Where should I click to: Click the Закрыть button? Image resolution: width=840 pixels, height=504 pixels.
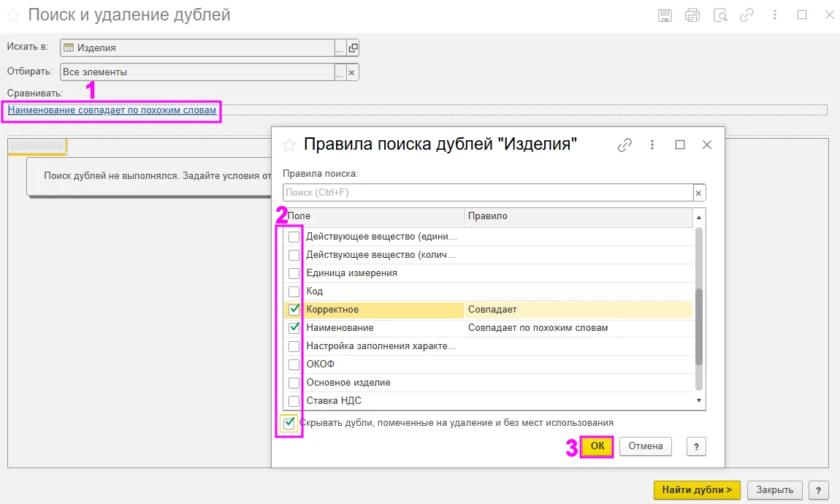coord(775,490)
